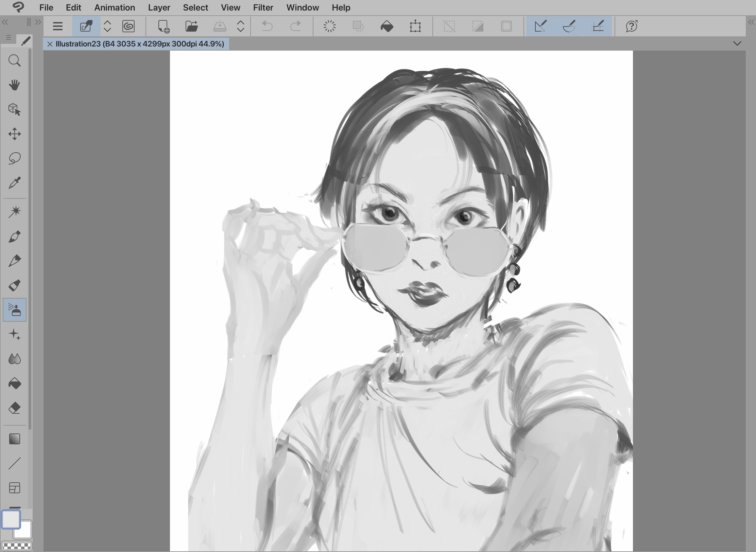Click the New canvas icon

click(164, 26)
